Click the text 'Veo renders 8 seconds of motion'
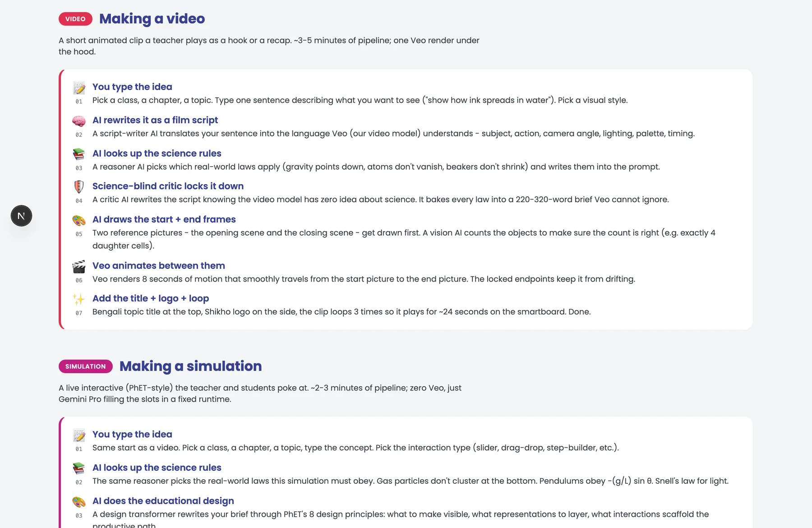Viewport: 812px width, 528px height. pyautogui.click(x=364, y=279)
